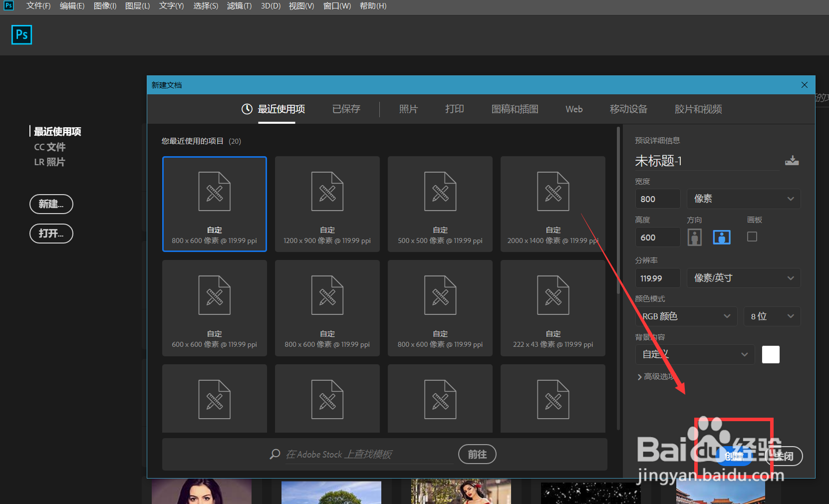Select the 2000 x 1400 像素 preset

pos(553,204)
